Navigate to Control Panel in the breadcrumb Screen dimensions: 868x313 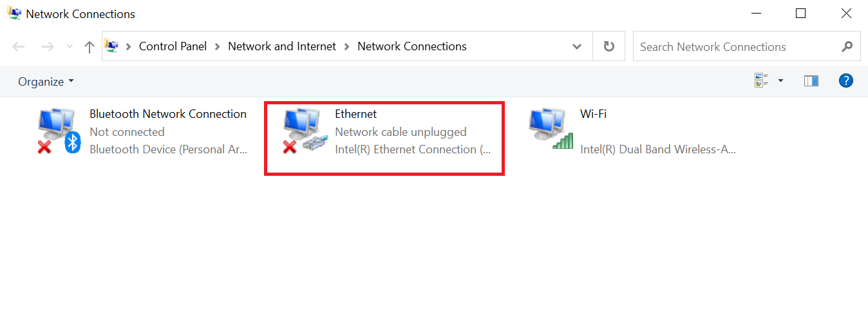173,46
